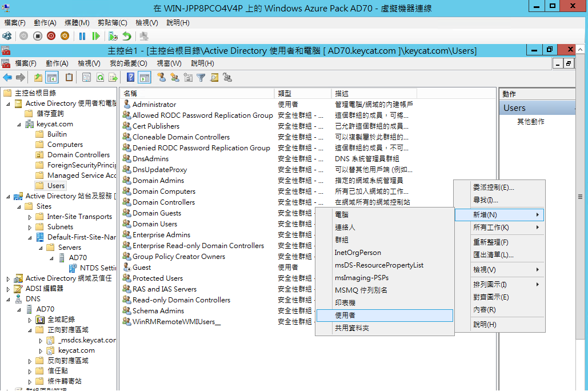Open 視窗(W) menu in console
This screenshot has width=588, height=391.
[169, 63]
